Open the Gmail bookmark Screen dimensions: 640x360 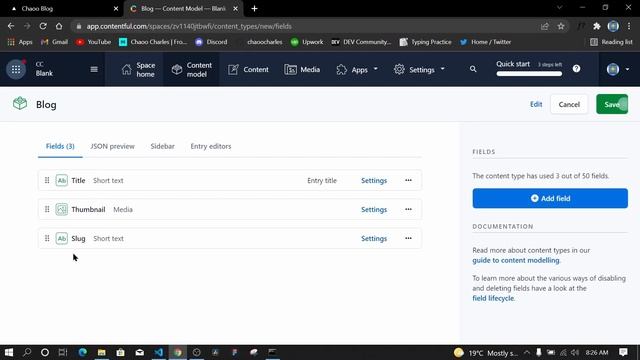tap(54, 42)
